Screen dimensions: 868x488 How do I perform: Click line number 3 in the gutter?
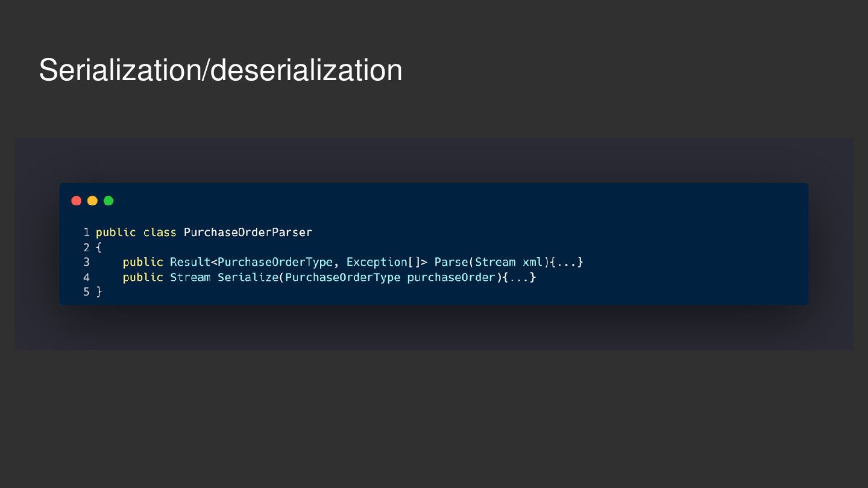[x=86, y=262]
